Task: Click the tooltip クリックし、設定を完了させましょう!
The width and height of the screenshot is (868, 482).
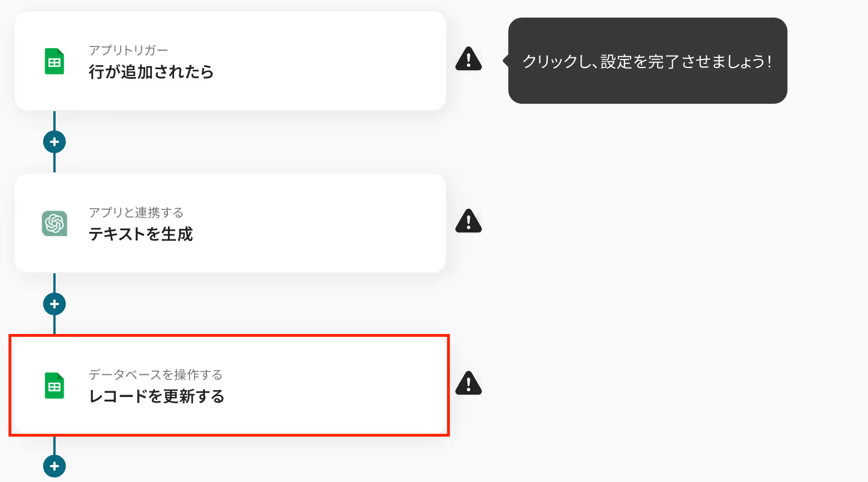Action: tap(648, 61)
